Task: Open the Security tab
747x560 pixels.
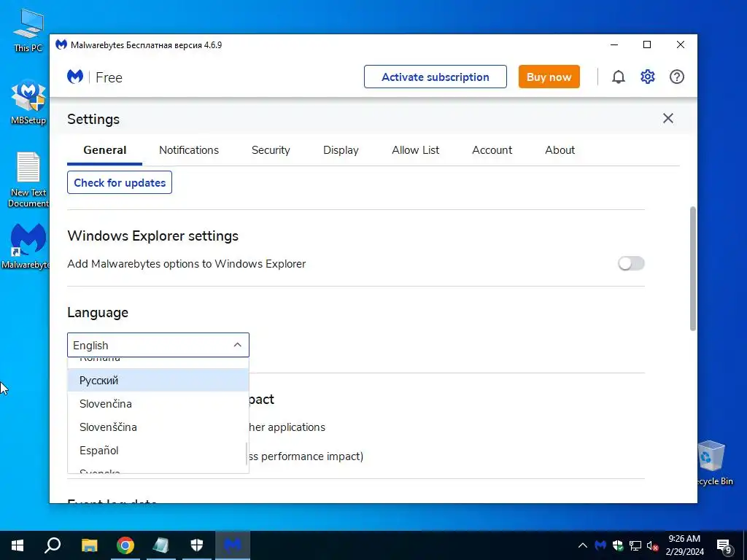Action: point(271,150)
